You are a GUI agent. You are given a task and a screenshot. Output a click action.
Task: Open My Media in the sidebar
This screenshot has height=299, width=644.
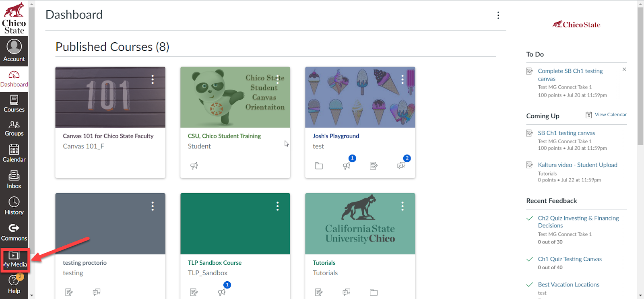click(15, 260)
